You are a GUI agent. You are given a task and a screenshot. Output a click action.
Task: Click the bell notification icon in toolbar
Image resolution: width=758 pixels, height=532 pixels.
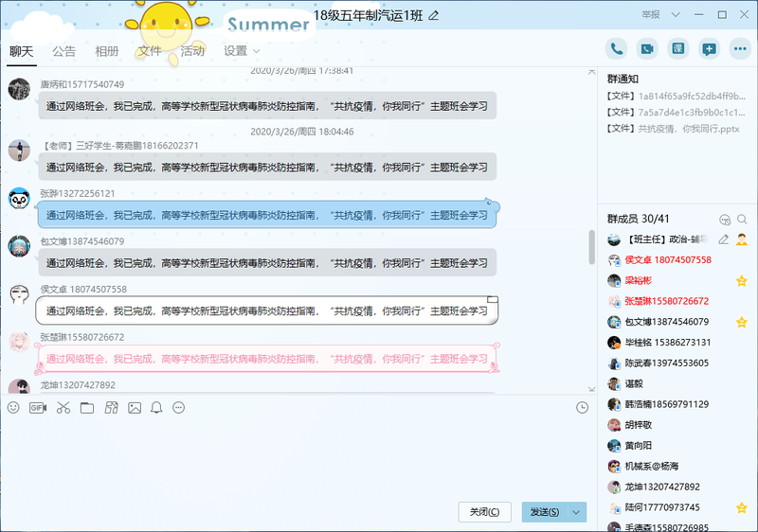(156, 408)
